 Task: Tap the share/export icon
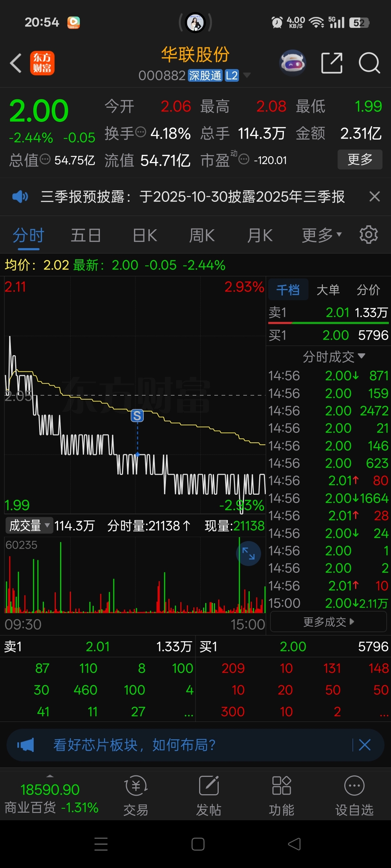click(332, 63)
